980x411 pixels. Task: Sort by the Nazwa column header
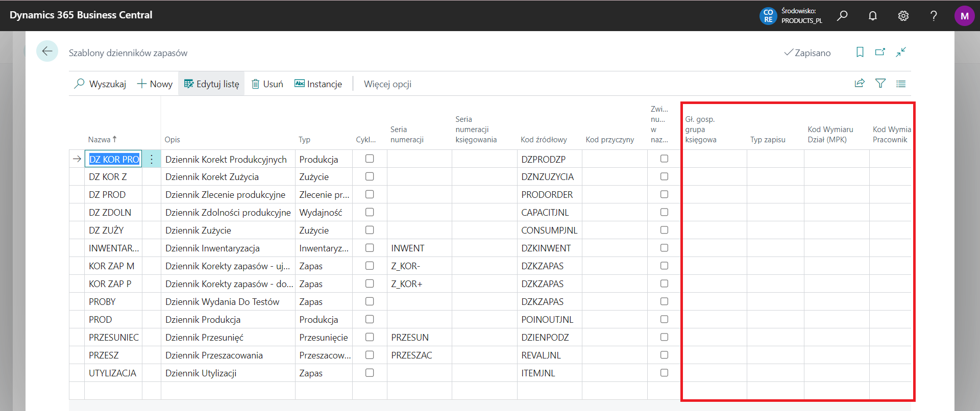click(x=100, y=139)
